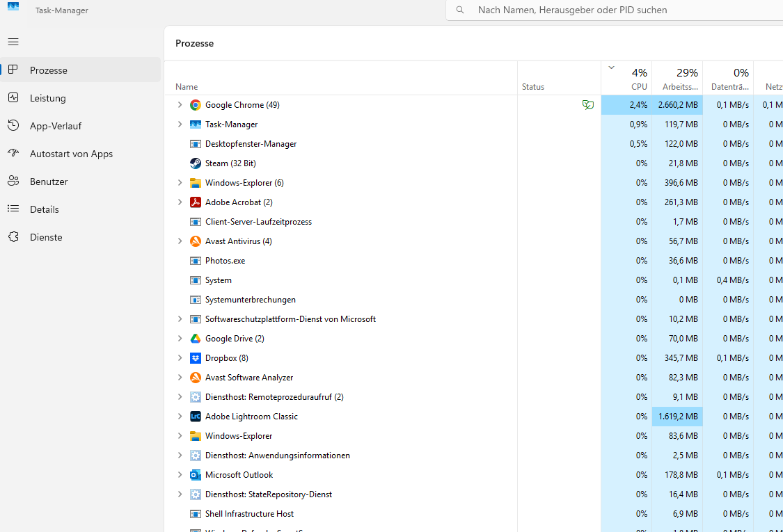783x532 pixels.
Task: Click Lightroom's 1.619,2 MB memory cell
Action: (x=677, y=417)
